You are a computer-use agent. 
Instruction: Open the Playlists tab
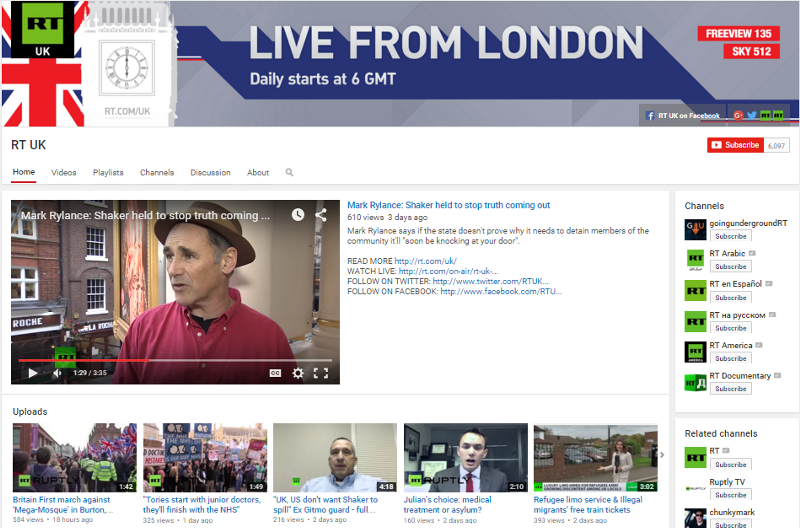108,172
